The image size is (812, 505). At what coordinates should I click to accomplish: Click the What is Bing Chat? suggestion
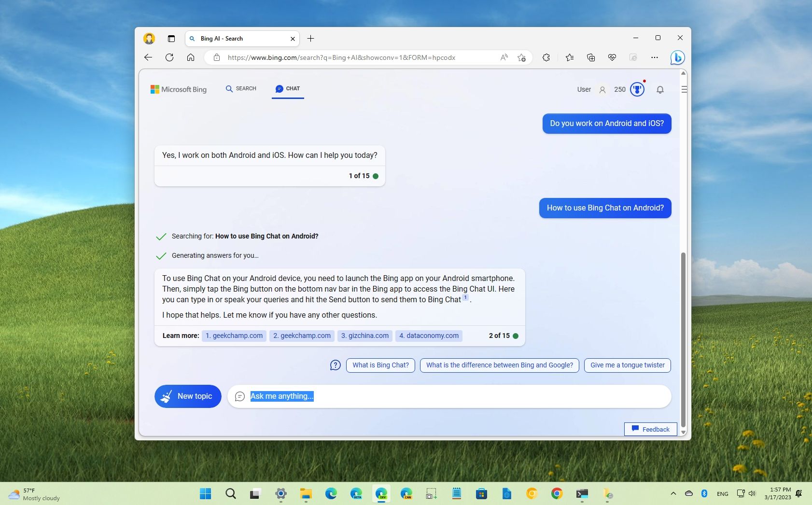[x=380, y=365]
